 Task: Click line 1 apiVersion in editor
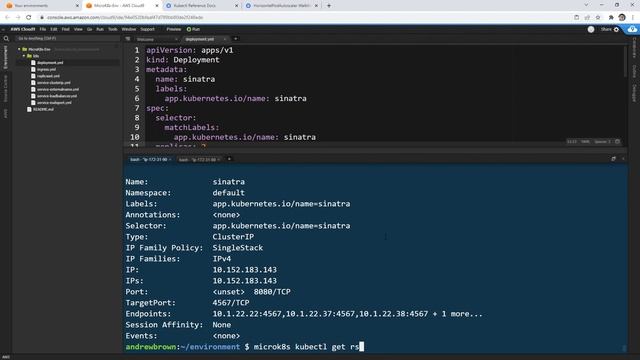coord(190,50)
